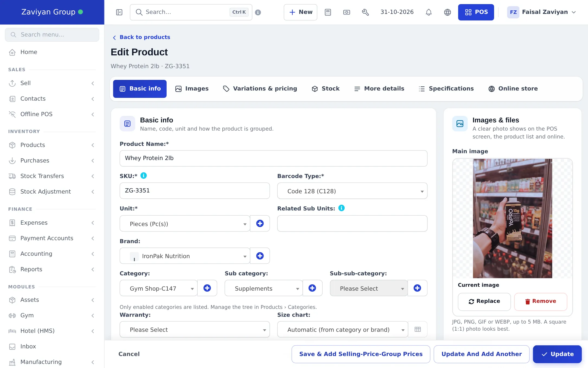Expand the Expenses menu
The height and width of the screenshot is (368, 588).
[52, 223]
